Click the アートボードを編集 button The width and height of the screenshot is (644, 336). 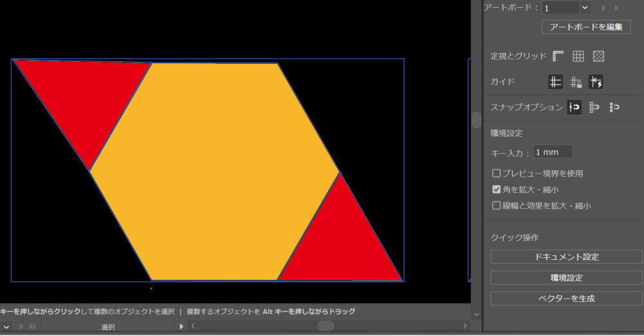coord(586,27)
